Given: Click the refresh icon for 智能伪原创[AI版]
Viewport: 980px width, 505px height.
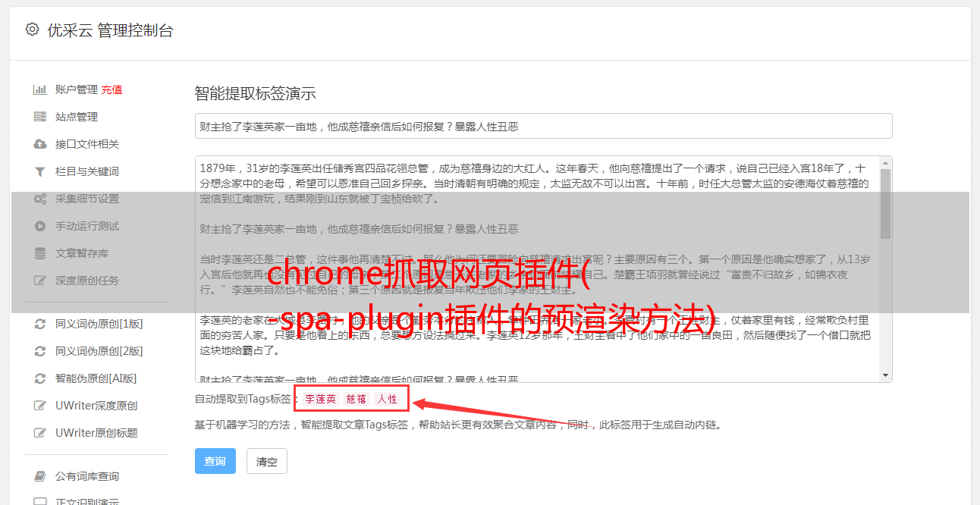Looking at the screenshot, I should click(40, 378).
